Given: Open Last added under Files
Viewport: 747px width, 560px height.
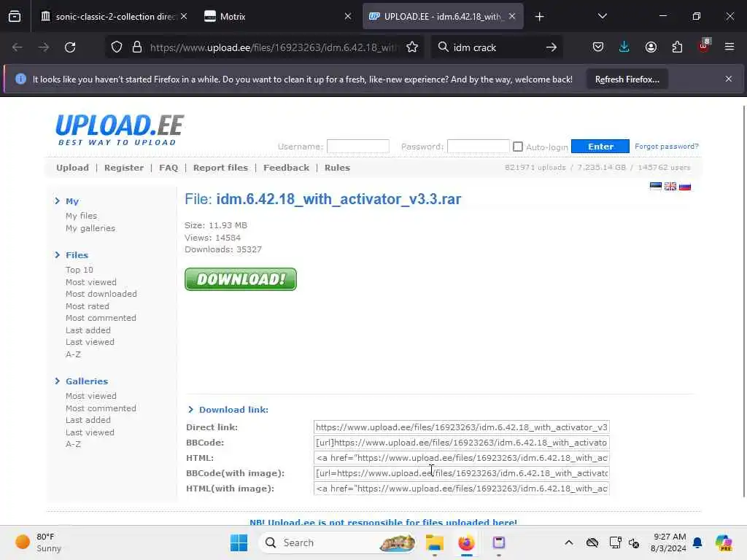Looking at the screenshot, I should click(x=88, y=330).
